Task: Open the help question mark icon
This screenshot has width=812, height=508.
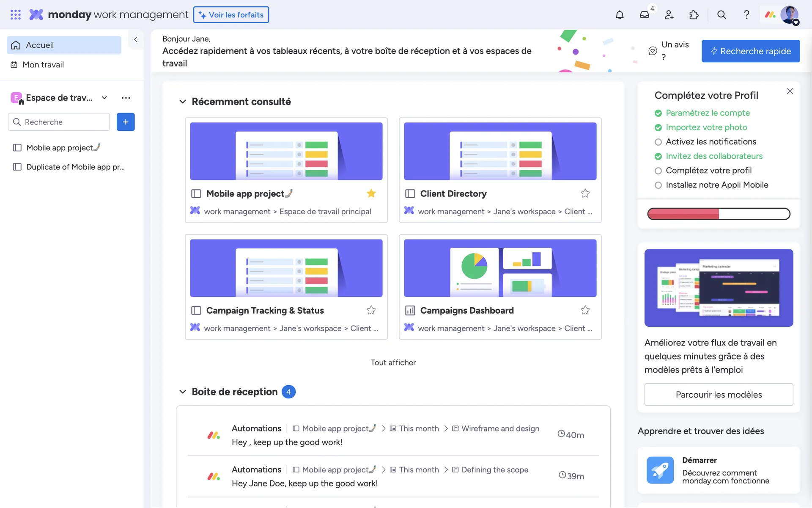Action: point(746,15)
